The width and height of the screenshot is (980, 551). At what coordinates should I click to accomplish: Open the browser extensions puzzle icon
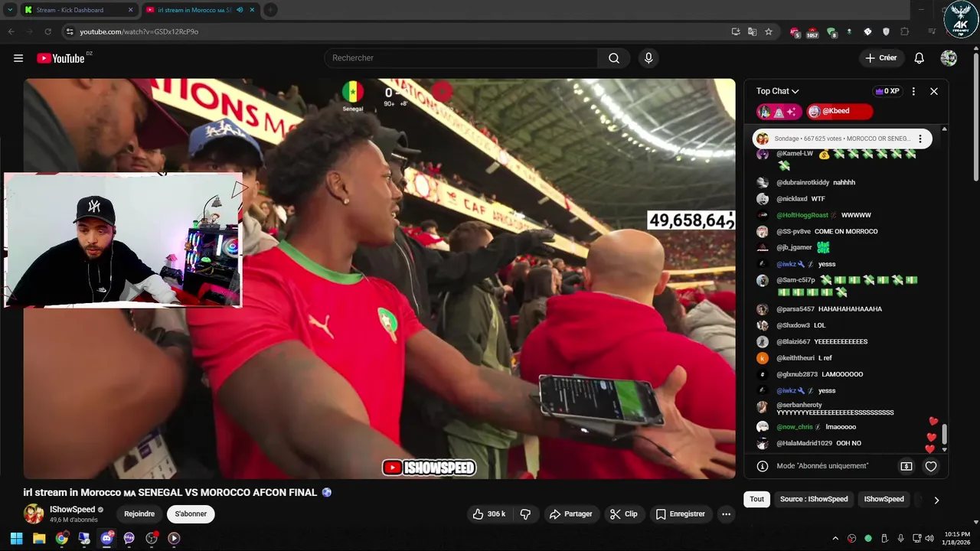[x=905, y=31]
